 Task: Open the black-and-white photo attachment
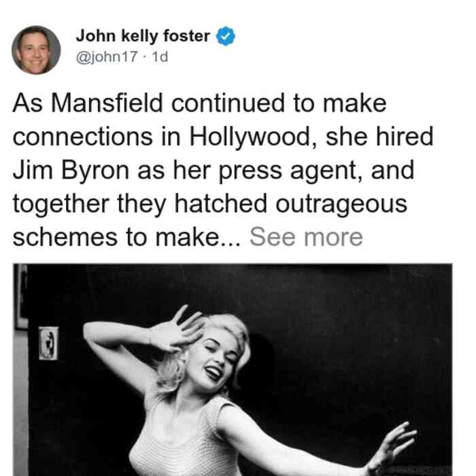point(233,369)
